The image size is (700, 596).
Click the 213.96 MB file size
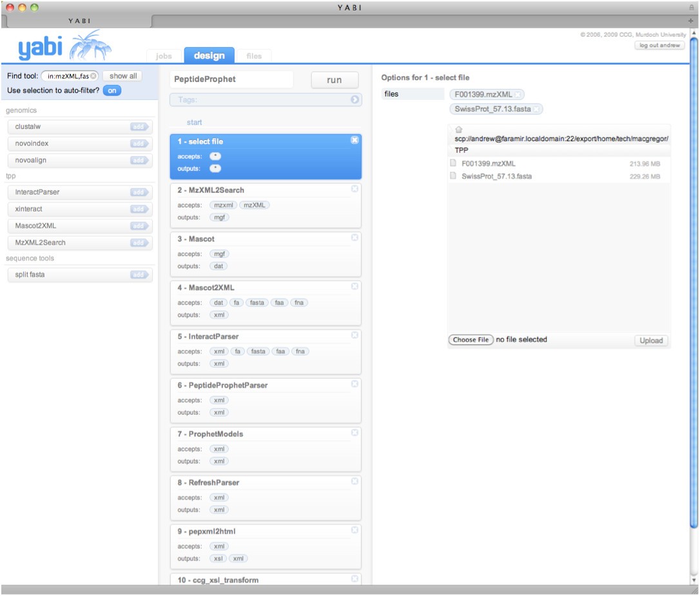(645, 164)
